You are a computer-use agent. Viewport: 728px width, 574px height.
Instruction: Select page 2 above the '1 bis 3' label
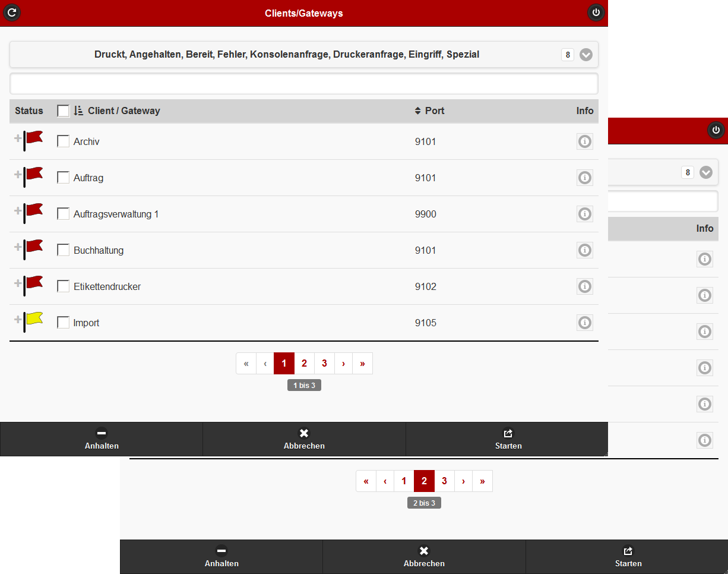pyautogui.click(x=304, y=364)
